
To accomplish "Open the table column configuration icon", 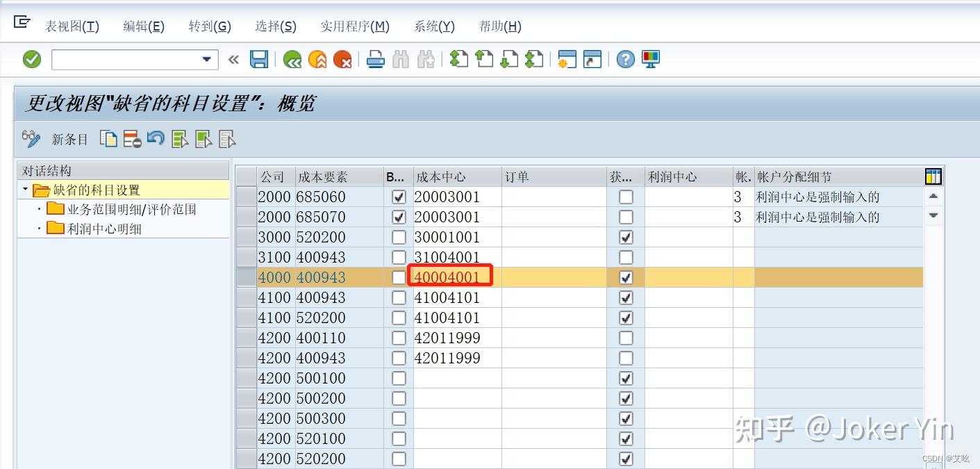I will (933, 176).
